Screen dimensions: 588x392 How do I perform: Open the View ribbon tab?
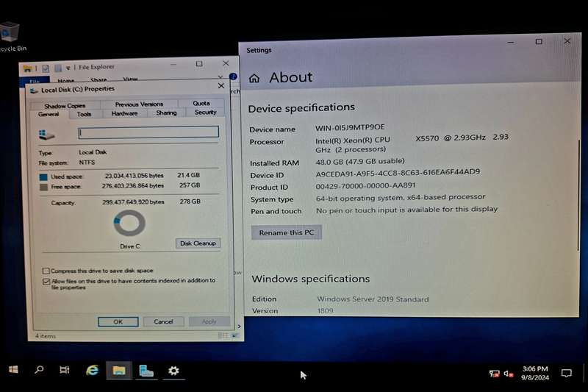(130, 79)
